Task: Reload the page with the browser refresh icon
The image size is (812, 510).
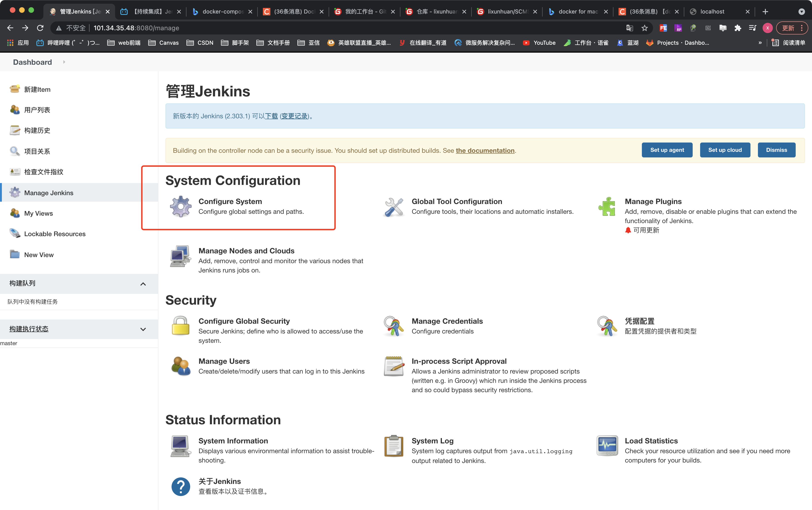Action: [x=40, y=28]
